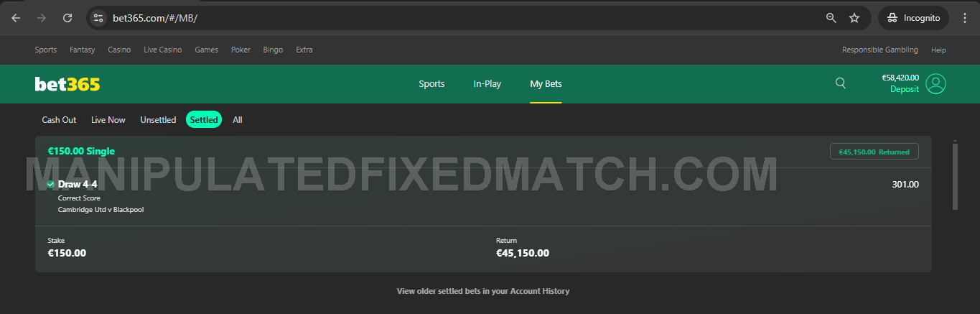Click the bet365 search magnifier icon
This screenshot has width=980, height=314.
click(x=841, y=83)
